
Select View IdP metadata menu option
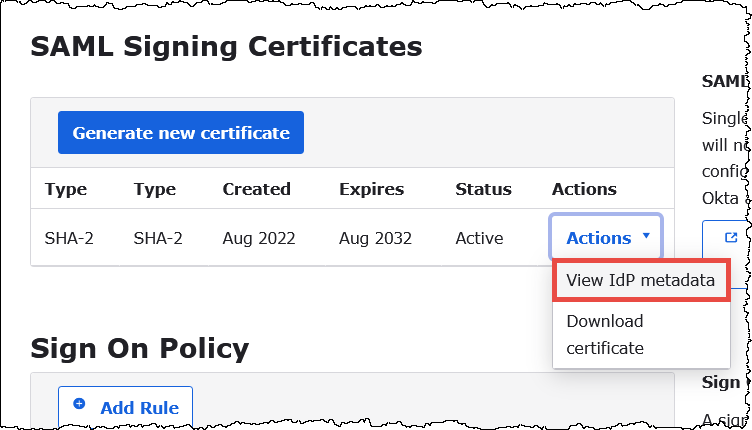640,281
